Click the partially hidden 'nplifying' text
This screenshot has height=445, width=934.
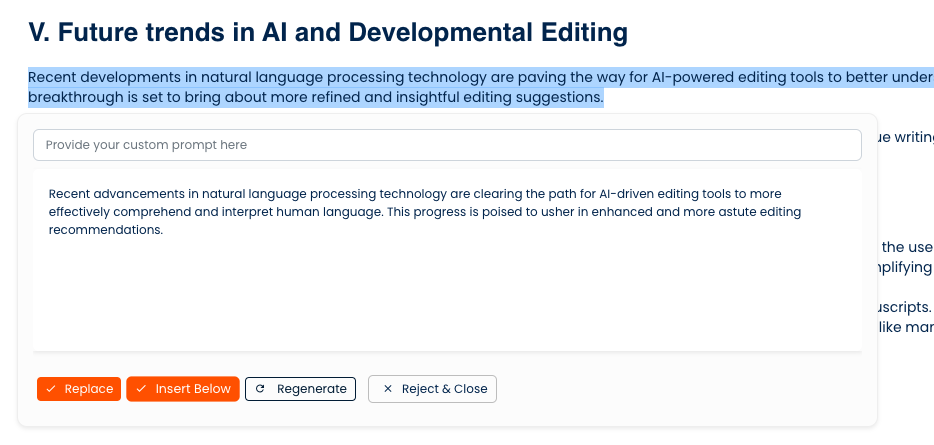(905, 267)
